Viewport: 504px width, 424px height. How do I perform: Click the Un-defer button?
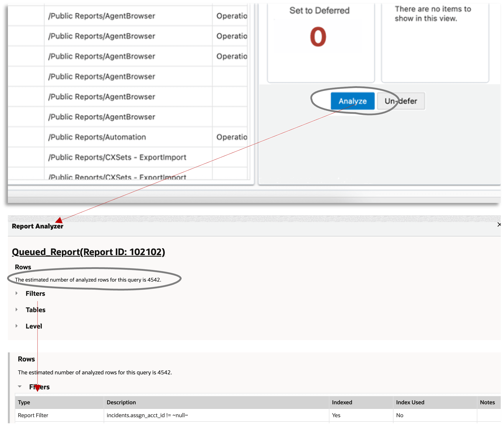pos(401,101)
